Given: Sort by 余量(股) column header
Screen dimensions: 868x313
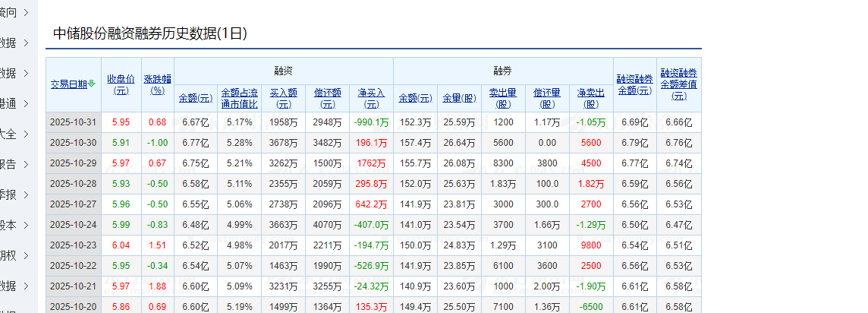Looking at the screenshot, I should (460, 99).
